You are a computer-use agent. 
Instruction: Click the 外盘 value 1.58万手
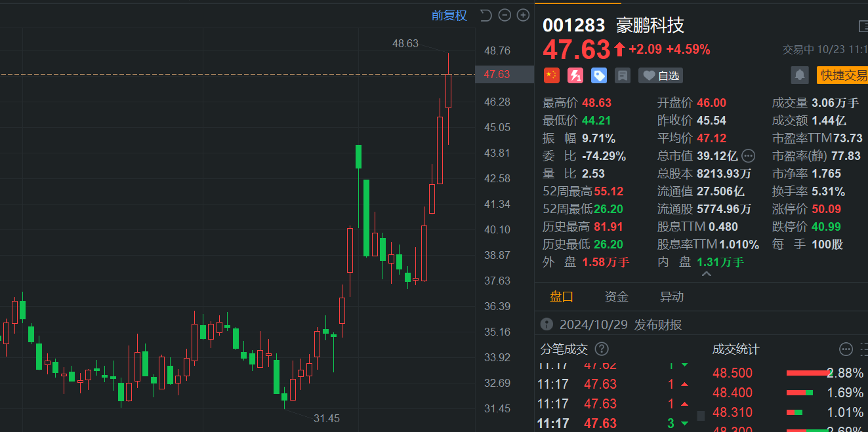point(606,262)
